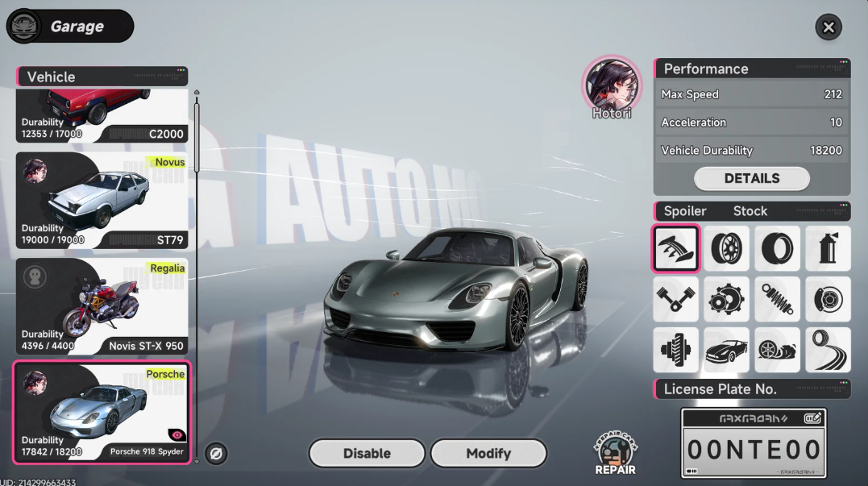Screen dimensions: 868x486
Task: Click the Garage title label
Action: click(77, 26)
